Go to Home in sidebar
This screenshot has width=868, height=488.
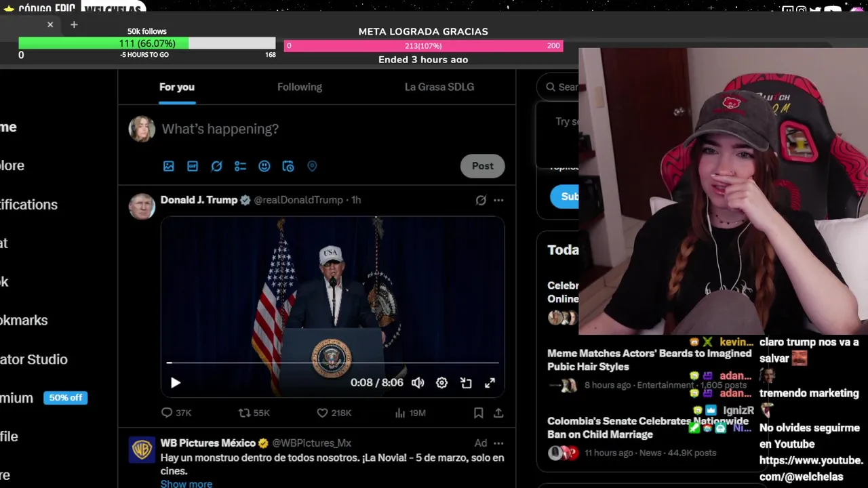[8, 127]
